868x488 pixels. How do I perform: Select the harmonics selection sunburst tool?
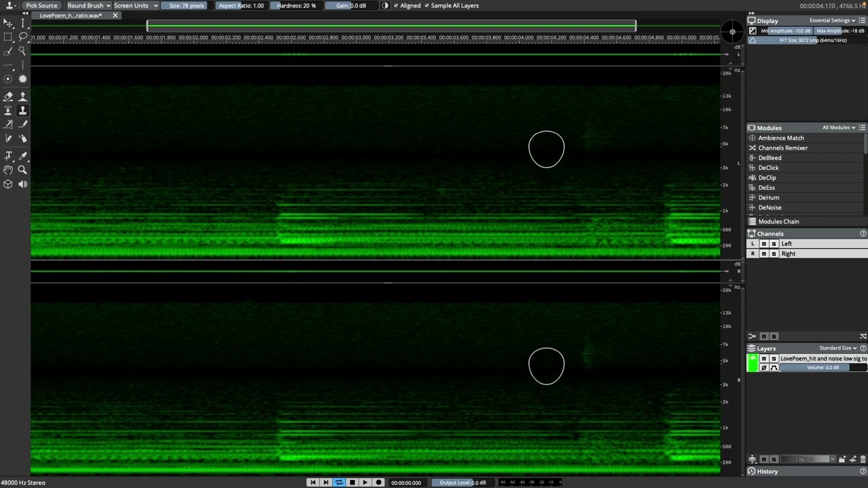click(22, 79)
